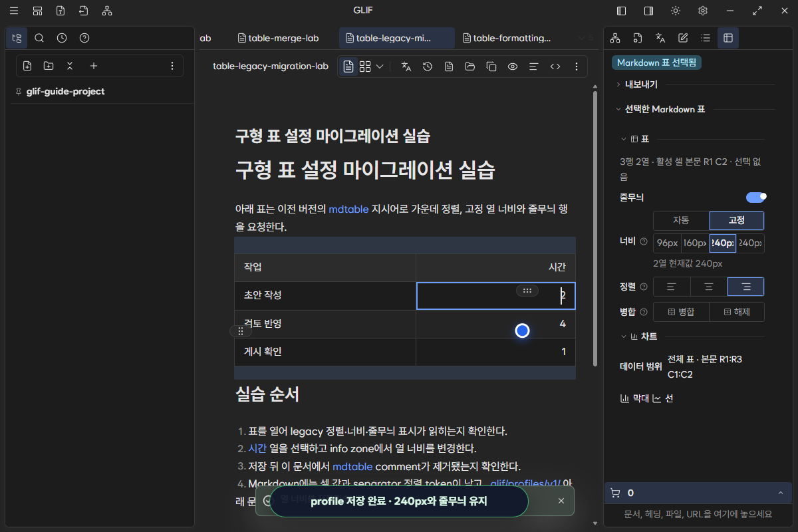Switch to table-merge-lab tab
Viewport: 798px width, 532px height.
279,38
